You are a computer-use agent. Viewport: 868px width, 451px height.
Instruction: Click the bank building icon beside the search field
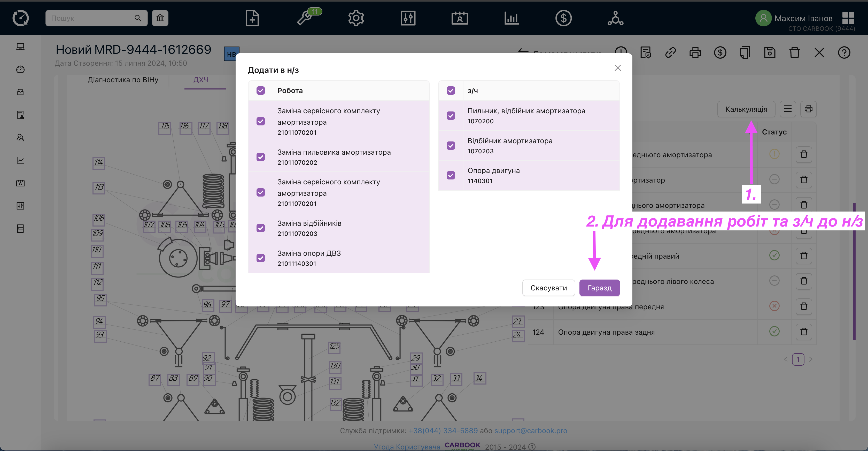[160, 18]
